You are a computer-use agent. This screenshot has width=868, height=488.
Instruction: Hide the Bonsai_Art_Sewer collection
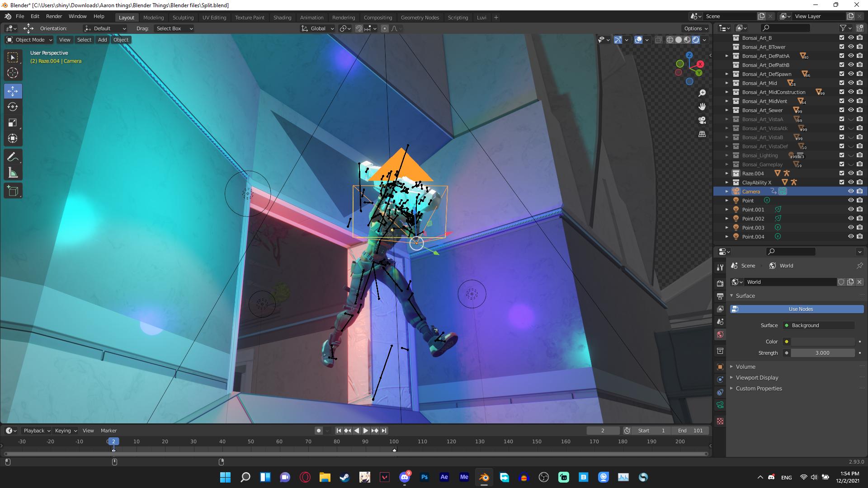(x=850, y=110)
